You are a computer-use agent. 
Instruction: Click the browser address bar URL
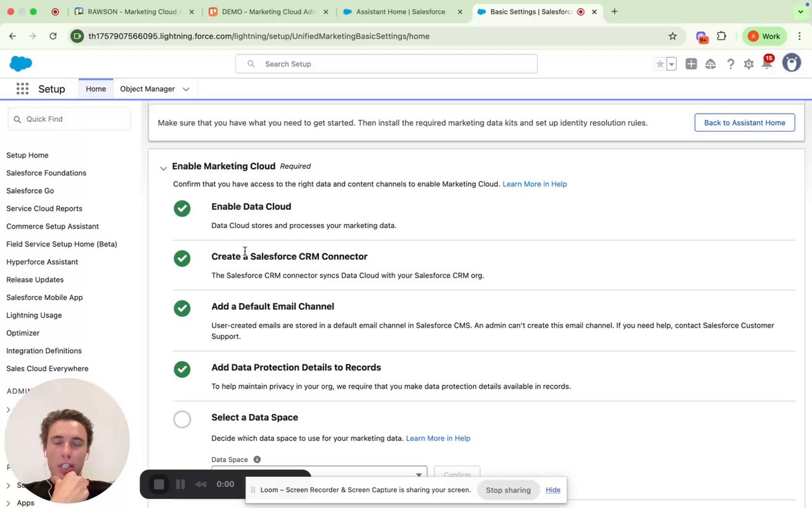(259, 36)
